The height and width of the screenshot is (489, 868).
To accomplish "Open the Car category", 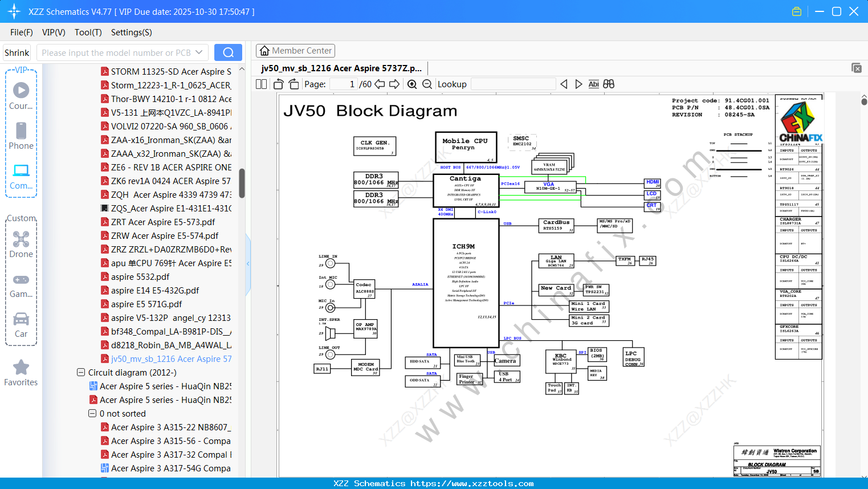I will click(x=21, y=324).
